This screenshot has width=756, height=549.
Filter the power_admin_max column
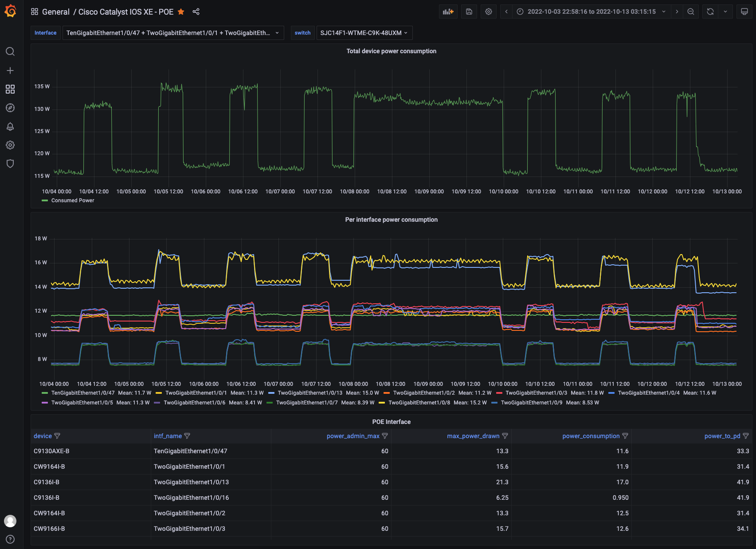(385, 436)
